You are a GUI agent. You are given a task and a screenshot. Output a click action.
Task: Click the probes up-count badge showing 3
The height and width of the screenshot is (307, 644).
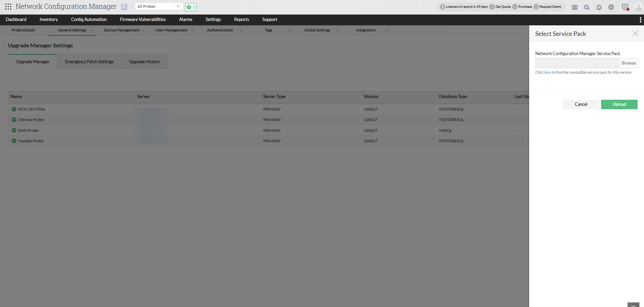191,7
